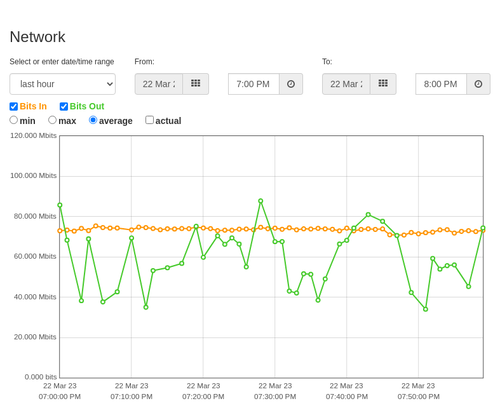Select the average radio button
Viewport: 500px width, 403px height.
pos(93,120)
